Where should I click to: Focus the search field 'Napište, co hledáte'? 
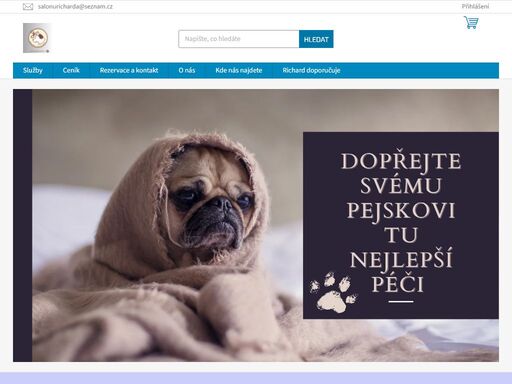tap(239, 39)
